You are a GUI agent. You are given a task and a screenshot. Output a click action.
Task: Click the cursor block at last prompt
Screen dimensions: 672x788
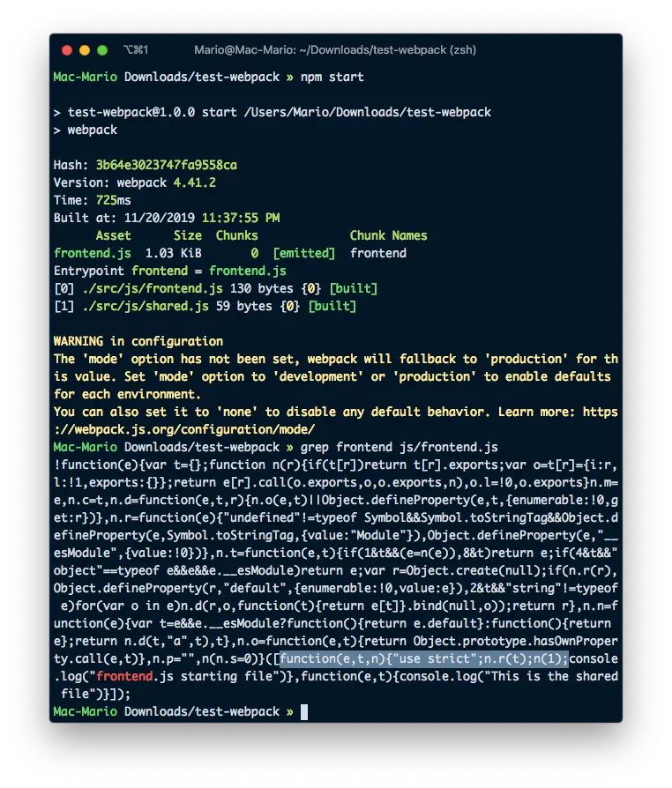tap(303, 711)
